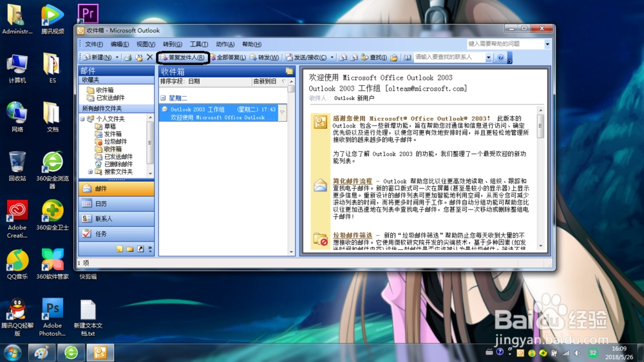The height and width of the screenshot is (362, 644).
Task: Open the 360软件管家 desktop icon
Action: [53, 264]
